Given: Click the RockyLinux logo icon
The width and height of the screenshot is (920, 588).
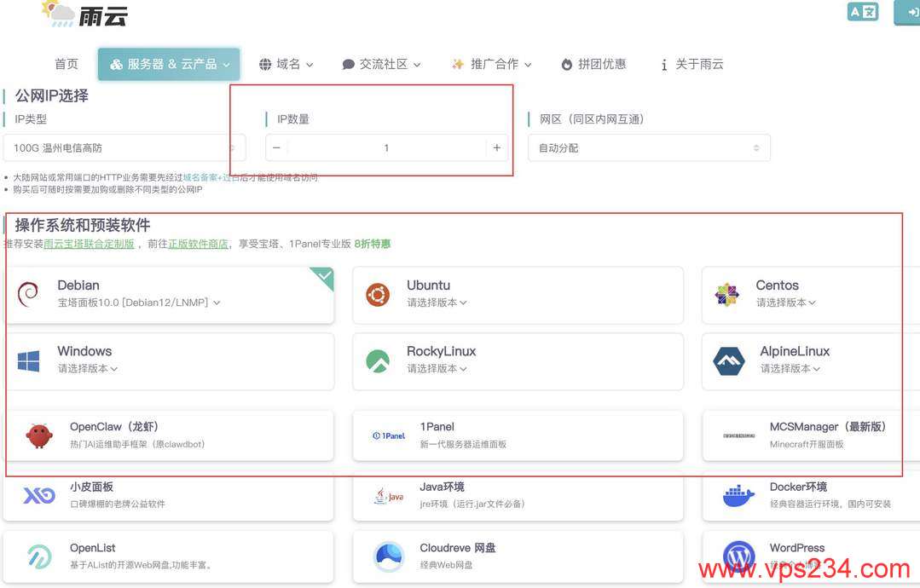Looking at the screenshot, I should coord(378,361).
